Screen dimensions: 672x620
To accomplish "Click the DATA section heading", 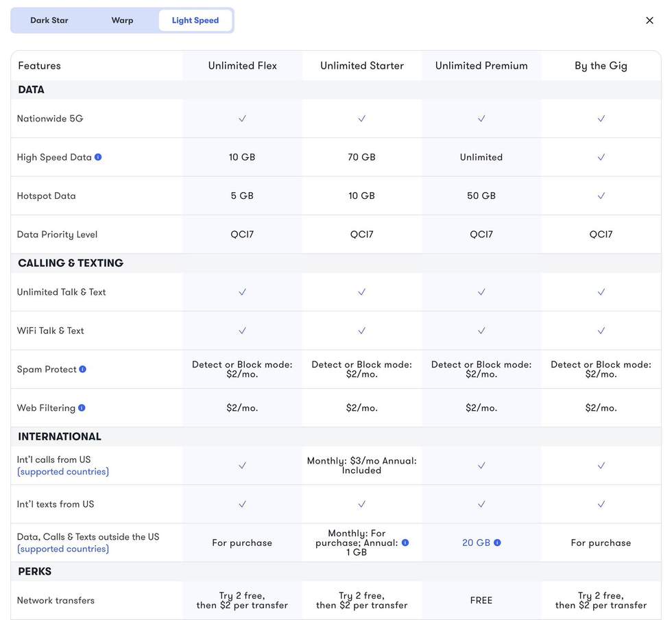I will (31, 90).
